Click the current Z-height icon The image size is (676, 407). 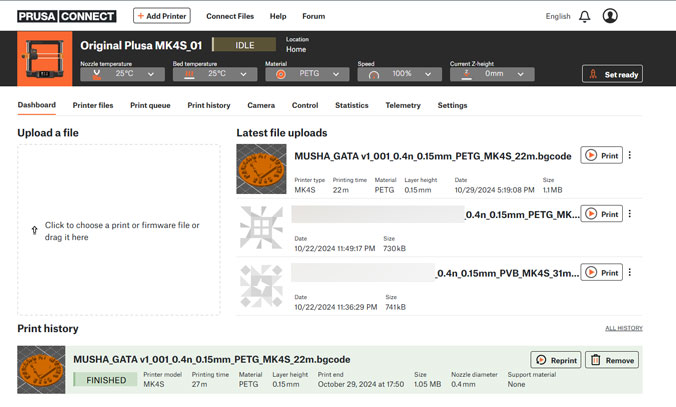[x=466, y=74]
